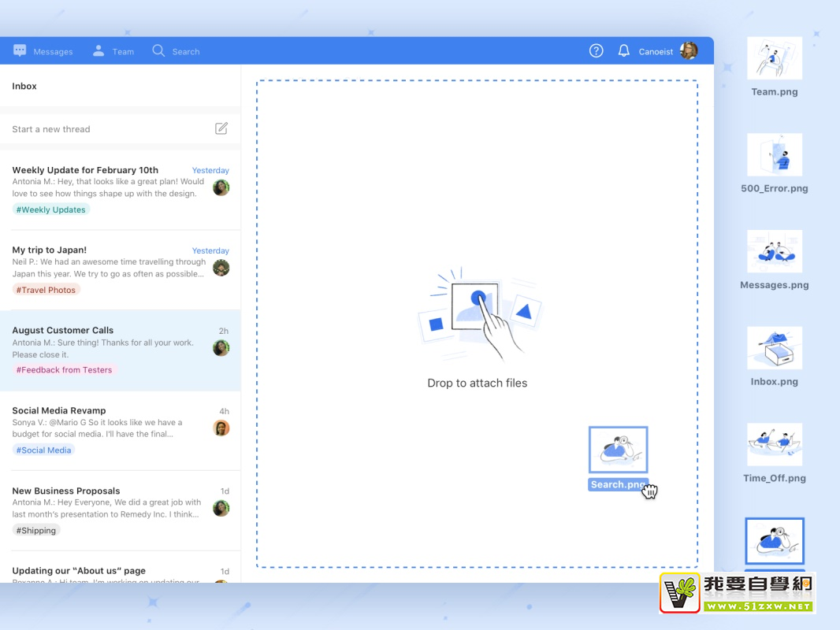Open the Messages tab
Screen dimensions: 840x630
53,52
